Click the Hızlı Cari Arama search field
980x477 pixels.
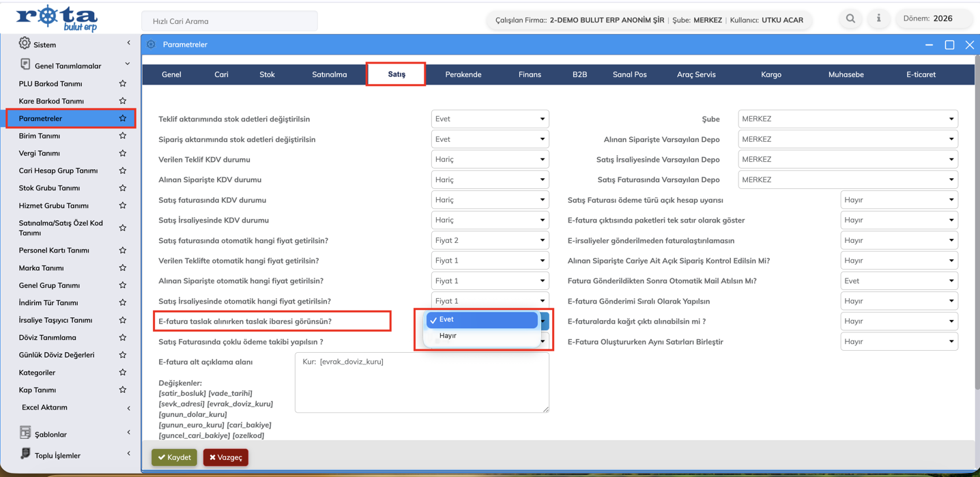(x=229, y=21)
